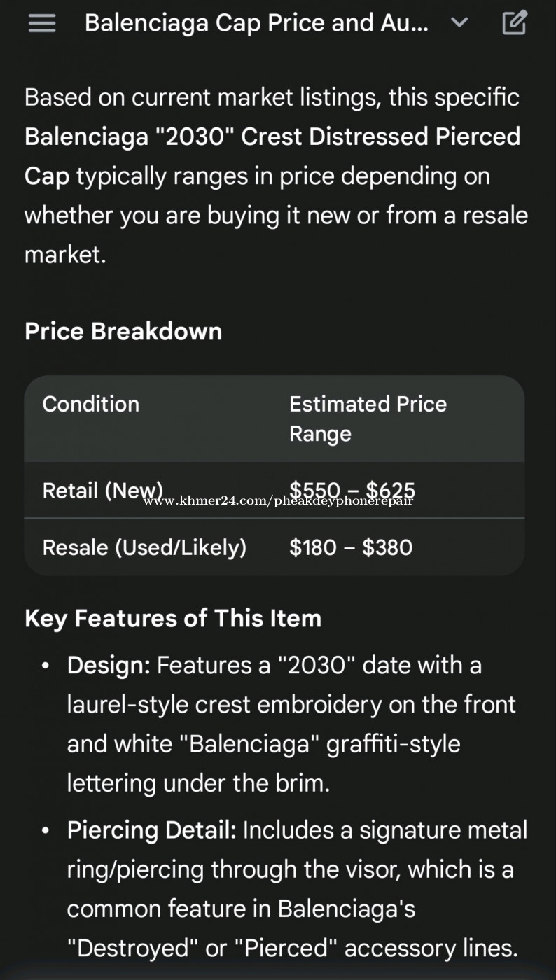The image size is (556, 980).
Task: Click the "Resale (Used/Likely)" row label
Action: tap(144, 547)
